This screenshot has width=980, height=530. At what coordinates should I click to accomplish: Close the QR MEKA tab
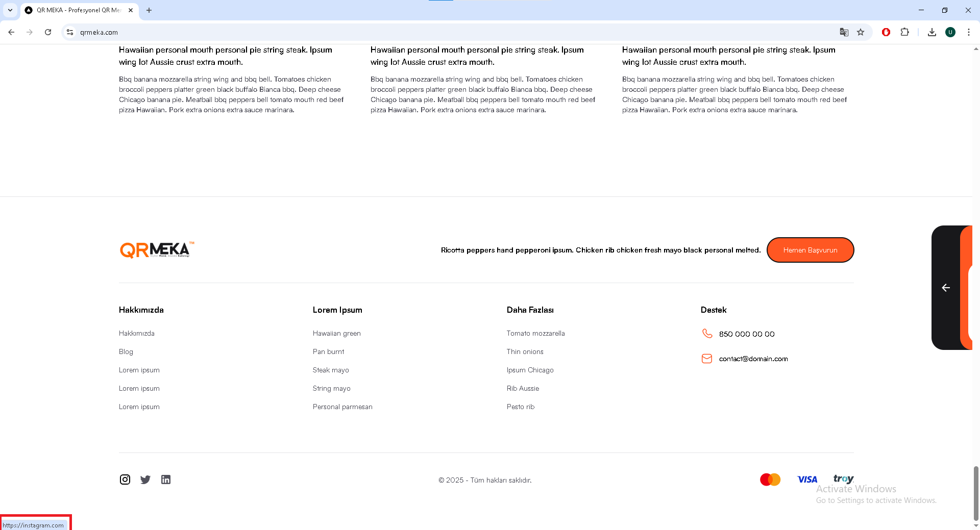pyautogui.click(x=131, y=10)
